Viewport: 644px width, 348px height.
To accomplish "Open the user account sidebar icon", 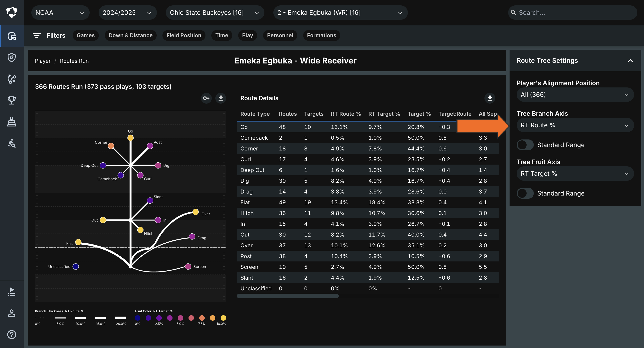I will click(x=11, y=313).
